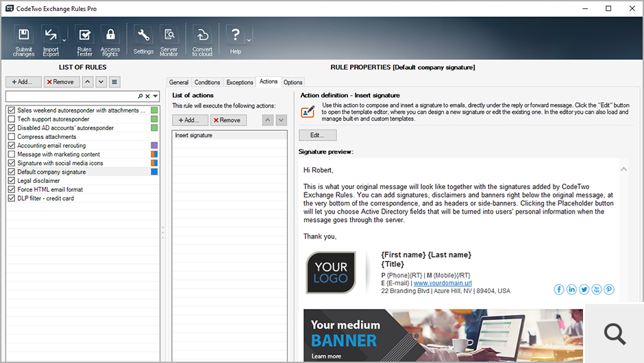Click the Twitter icon in signature preview
Image resolution: width=644 pixels, height=363 pixels.
584,290
